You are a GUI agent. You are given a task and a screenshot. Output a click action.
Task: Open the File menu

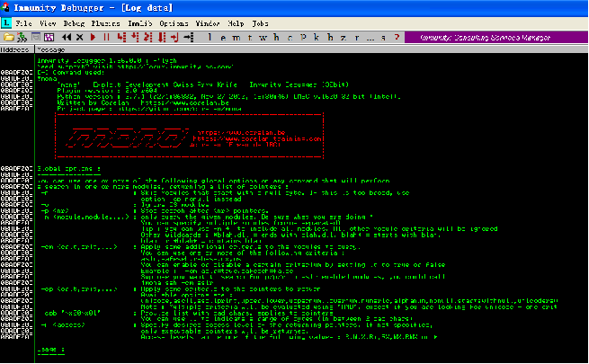tap(23, 23)
